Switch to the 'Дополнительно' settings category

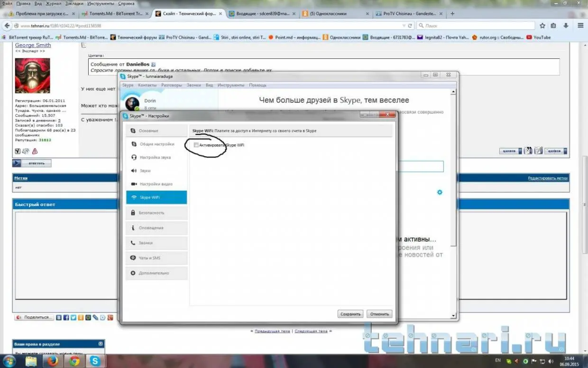156,273
